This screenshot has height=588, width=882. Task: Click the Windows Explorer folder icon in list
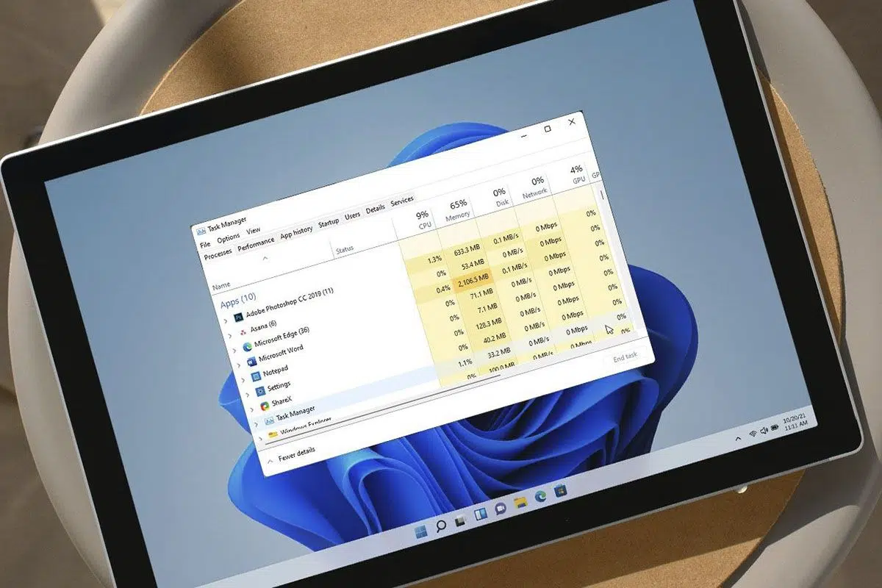273,434
